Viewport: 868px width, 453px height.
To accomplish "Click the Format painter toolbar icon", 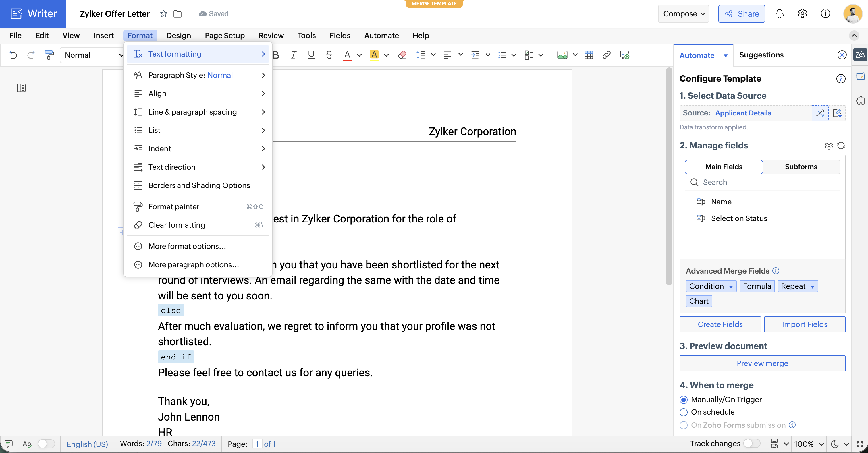I will (49, 55).
